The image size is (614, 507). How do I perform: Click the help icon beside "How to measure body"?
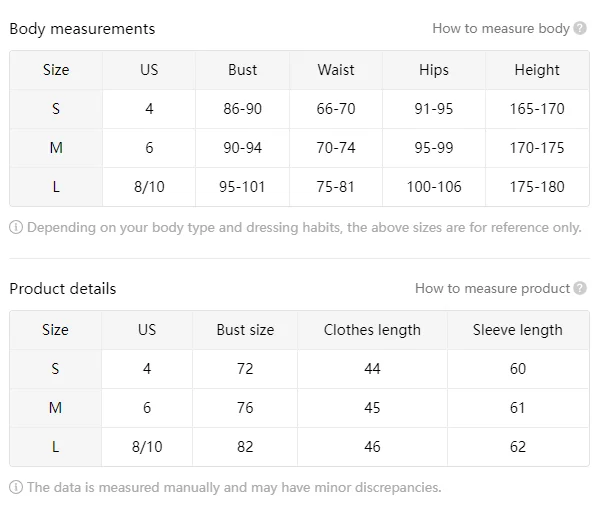click(580, 29)
